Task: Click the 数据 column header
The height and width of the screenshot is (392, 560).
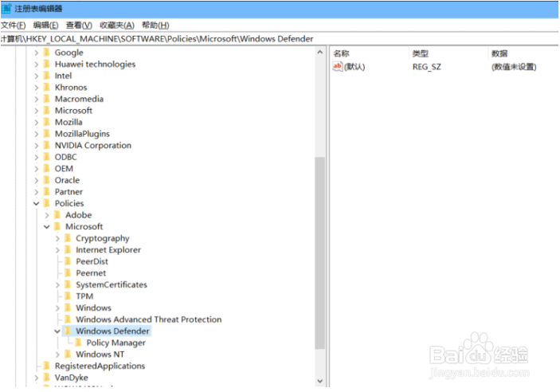Action: [499, 53]
